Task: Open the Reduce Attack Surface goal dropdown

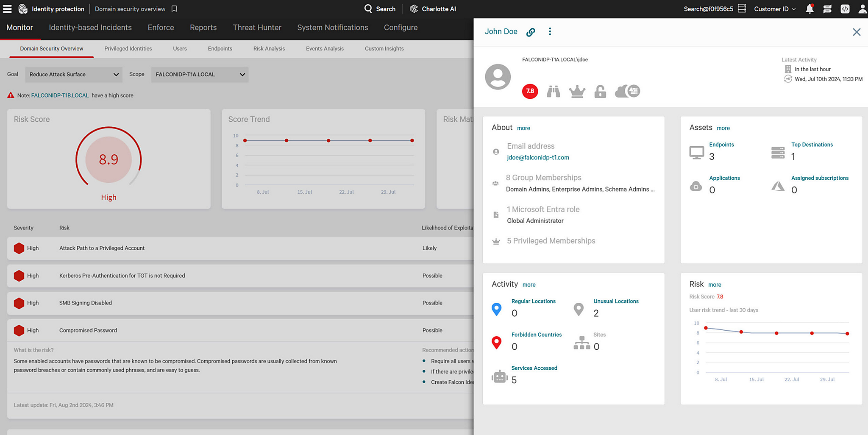Action: click(x=73, y=74)
